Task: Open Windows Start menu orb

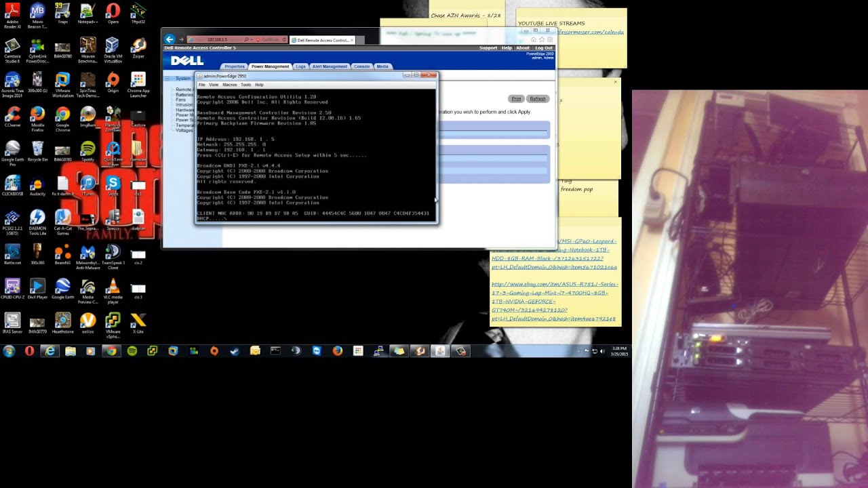Action: coord(9,351)
